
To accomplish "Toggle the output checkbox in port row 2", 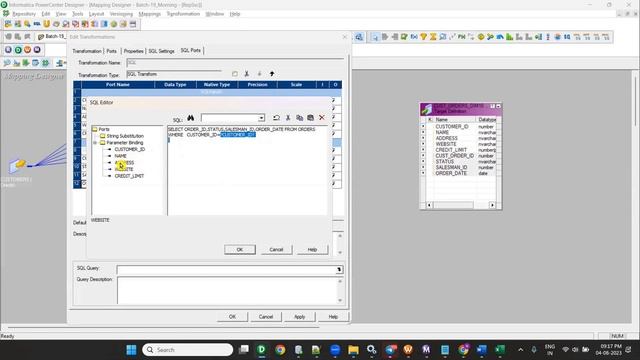I will coord(334,100).
